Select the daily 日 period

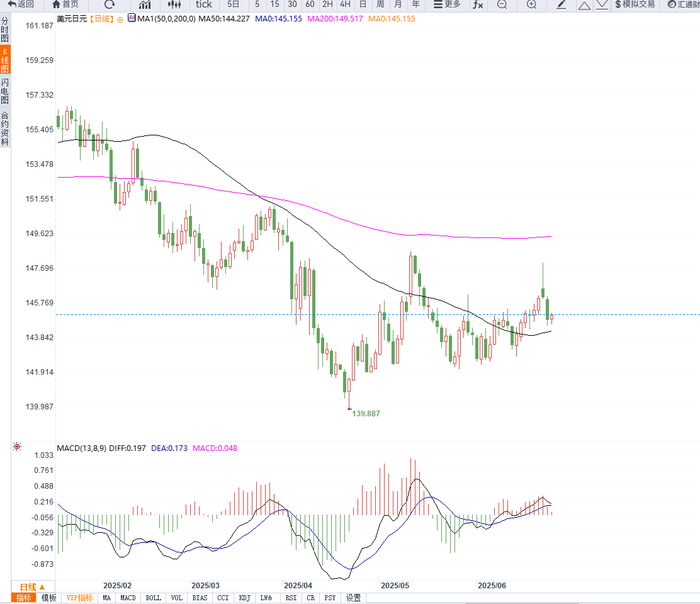point(363,4)
